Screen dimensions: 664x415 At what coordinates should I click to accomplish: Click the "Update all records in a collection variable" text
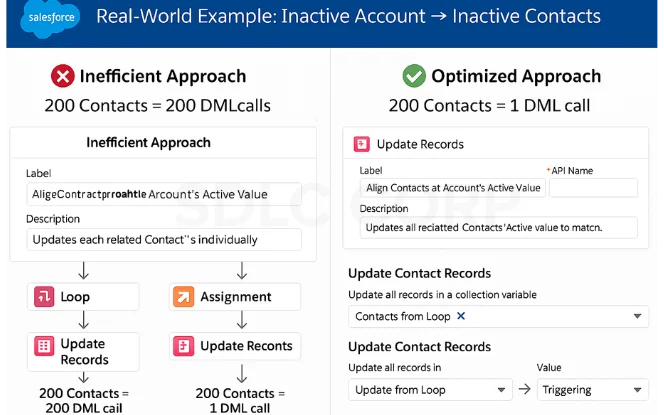(442, 295)
